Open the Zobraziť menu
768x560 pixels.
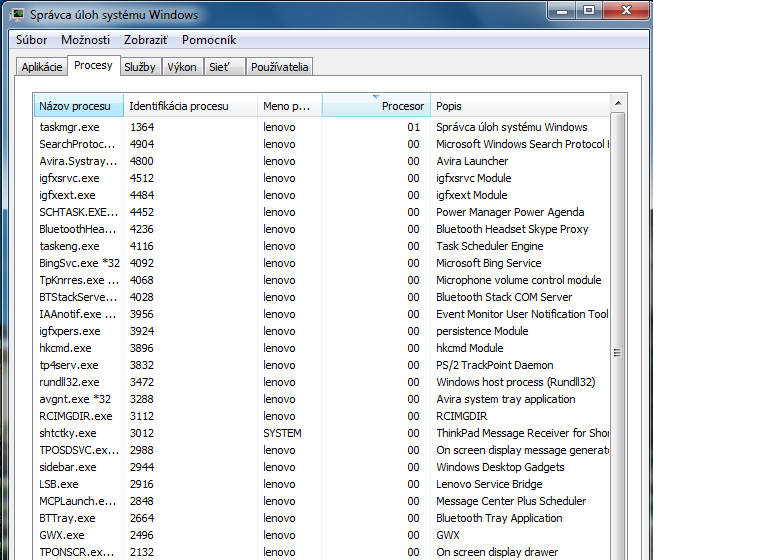145,40
